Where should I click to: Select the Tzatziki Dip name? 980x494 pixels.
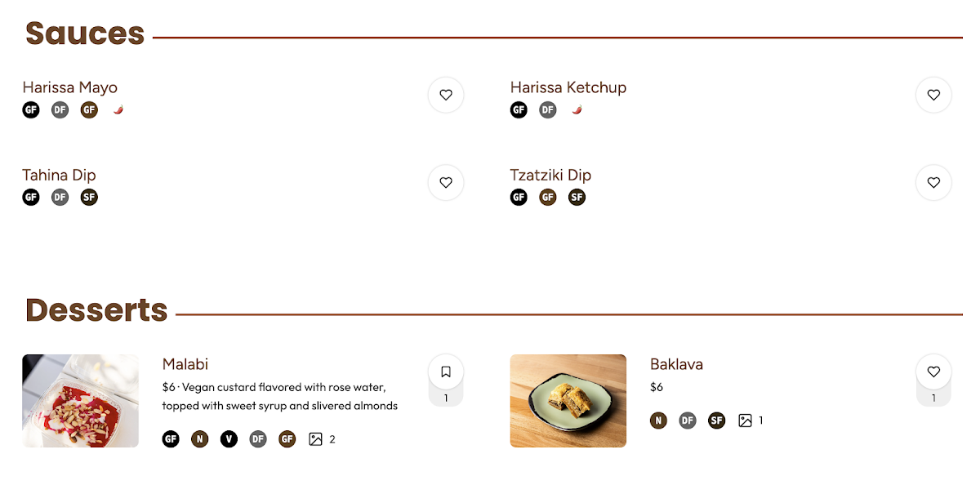[550, 175]
